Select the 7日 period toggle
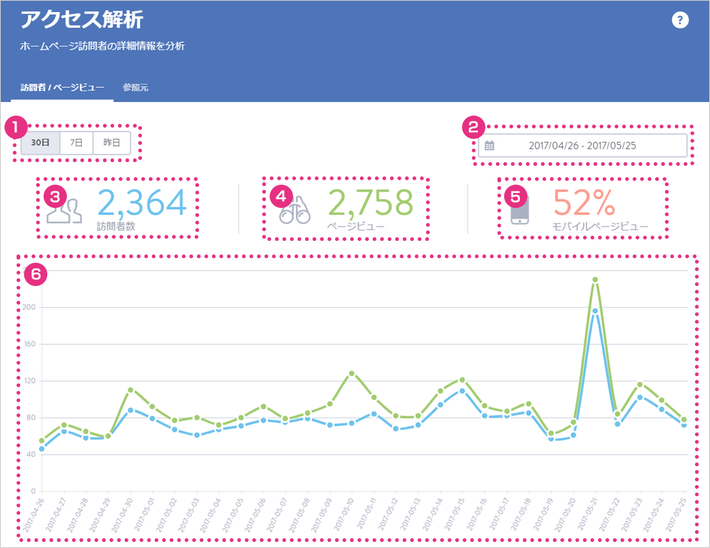This screenshot has height=548, width=710. (76, 143)
